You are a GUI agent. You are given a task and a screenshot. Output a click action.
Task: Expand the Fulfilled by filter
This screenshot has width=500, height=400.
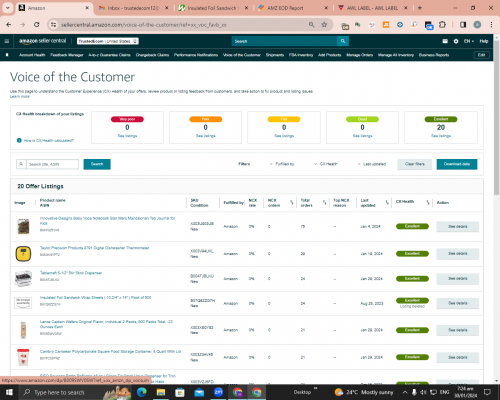point(282,164)
